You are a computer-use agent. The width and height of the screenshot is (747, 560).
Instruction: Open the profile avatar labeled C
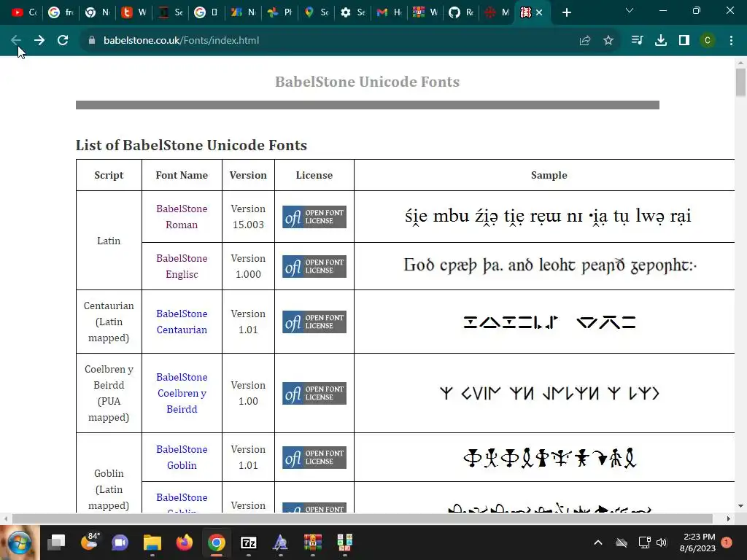[x=708, y=41]
